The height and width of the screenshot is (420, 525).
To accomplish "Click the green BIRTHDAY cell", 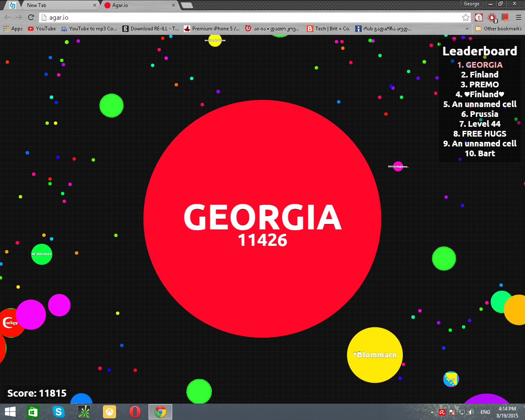I will click(41, 254).
